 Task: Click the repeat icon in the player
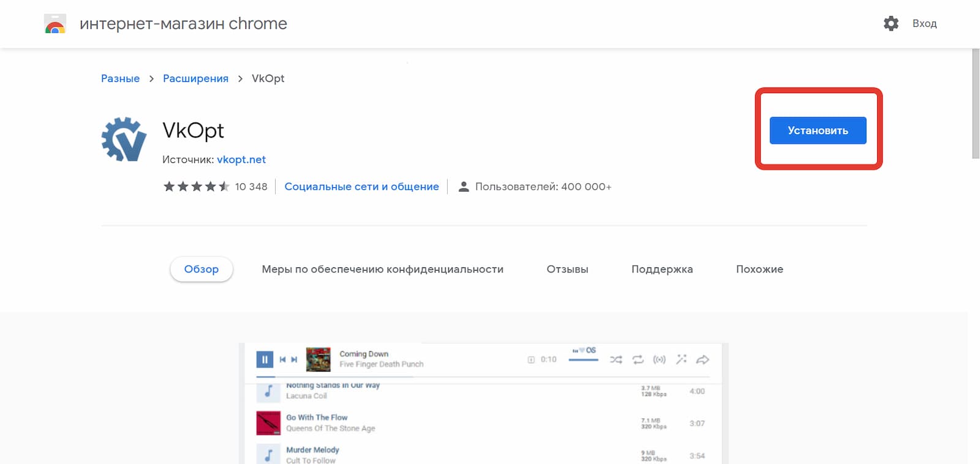pos(638,359)
